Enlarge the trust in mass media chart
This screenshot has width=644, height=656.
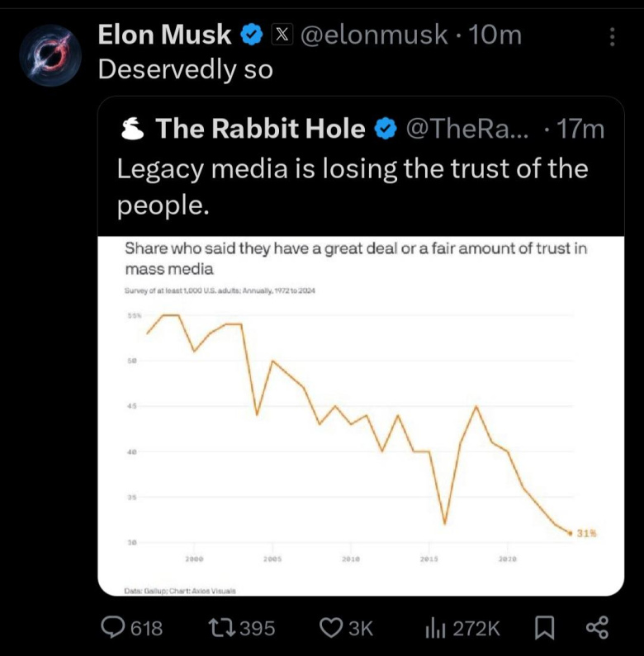pos(360,417)
